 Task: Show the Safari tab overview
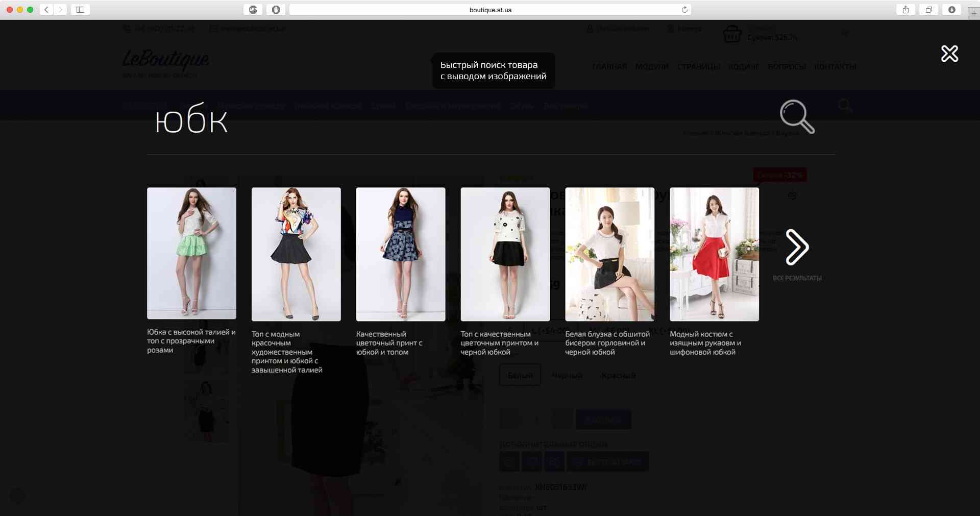click(928, 10)
